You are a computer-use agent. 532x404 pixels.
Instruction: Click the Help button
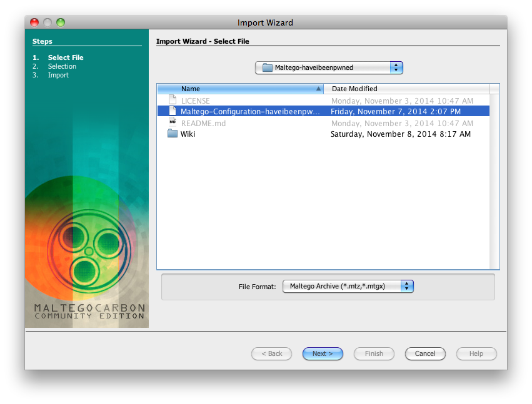coord(476,353)
